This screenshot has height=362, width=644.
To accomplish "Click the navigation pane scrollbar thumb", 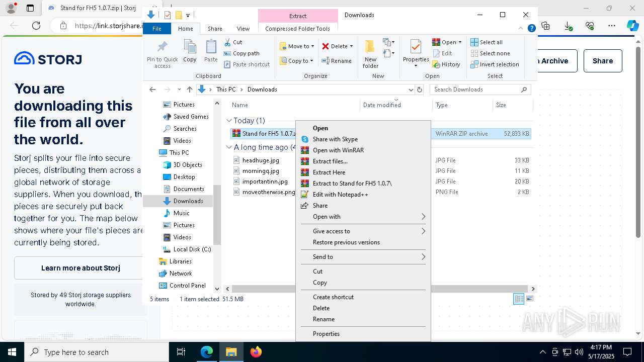I will [217, 215].
